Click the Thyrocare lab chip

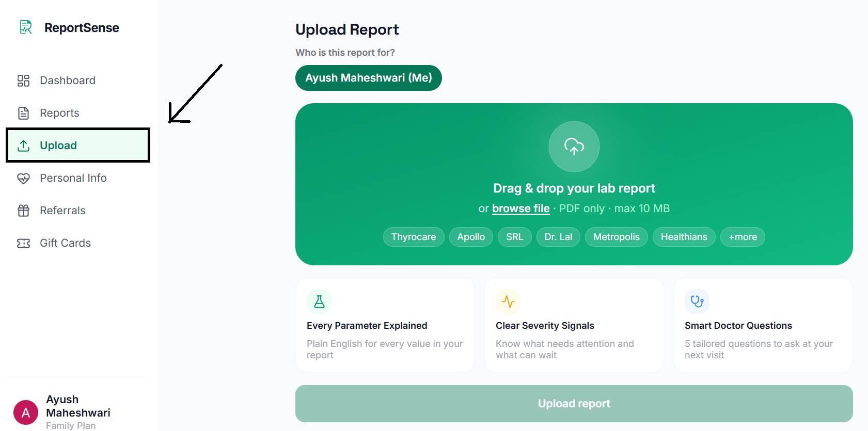(414, 237)
